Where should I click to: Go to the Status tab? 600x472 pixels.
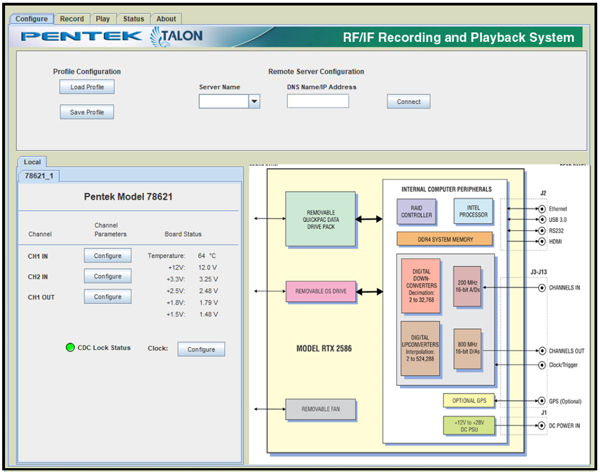(134, 19)
